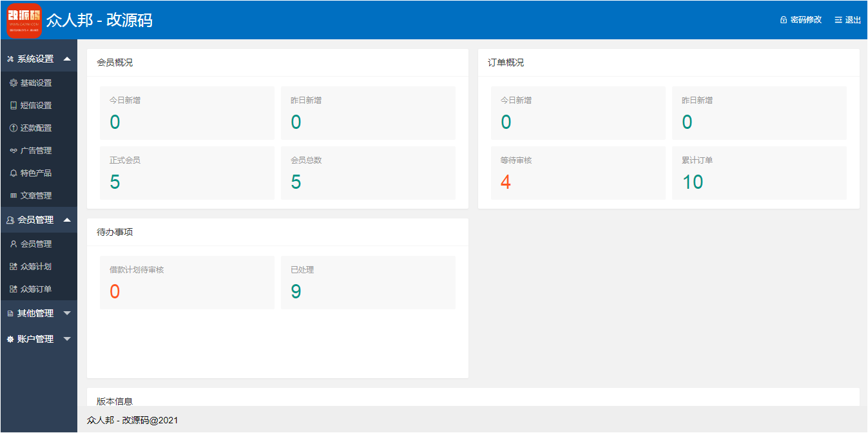Click the 会员管理 header label
Image resolution: width=868 pixels, height=433 pixels.
pyautogui.click(x=35, y=220)
